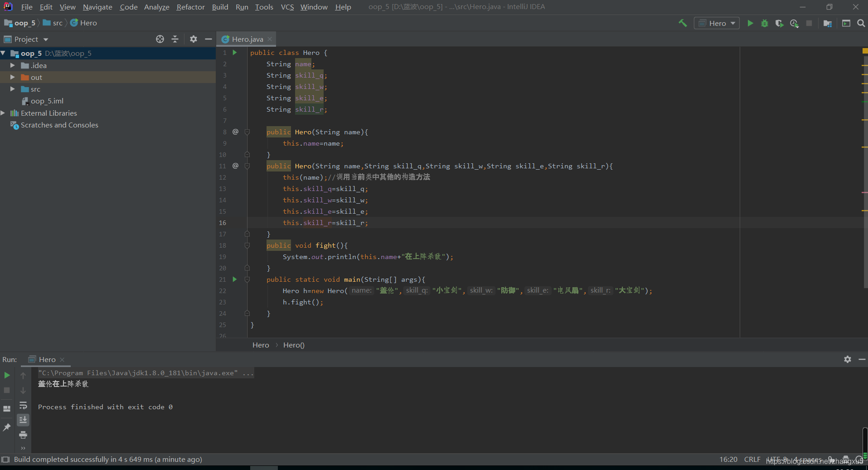Open the Project Structure icon
Image resolution: width=868 pixels, height=470 pixels.
tap(828, 23)
